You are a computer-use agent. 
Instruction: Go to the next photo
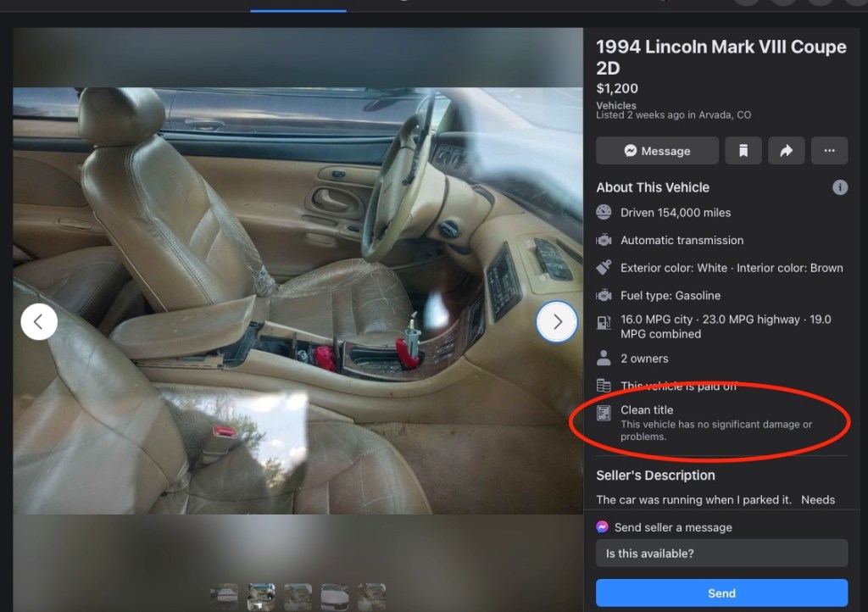(x=557, y=321)
